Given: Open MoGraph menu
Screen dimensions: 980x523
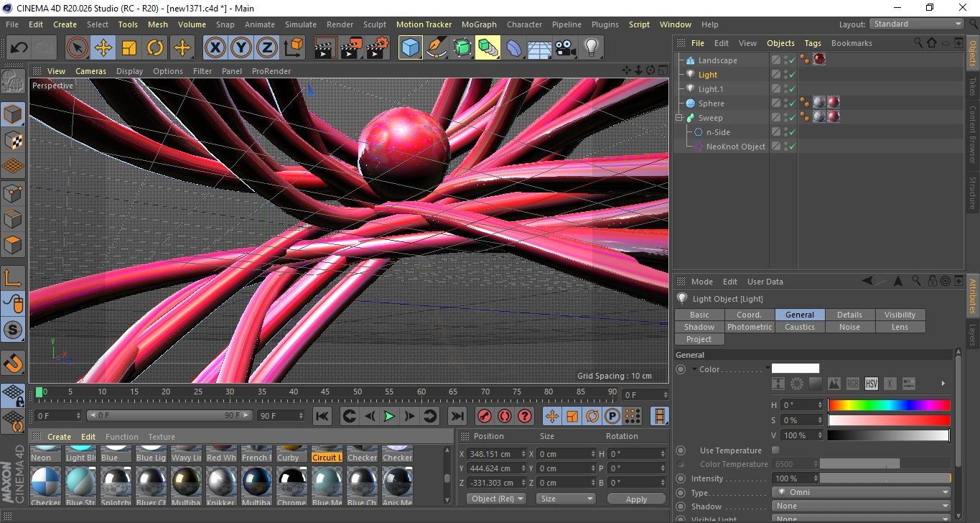Looking at the screenshot, I should 479,24.
